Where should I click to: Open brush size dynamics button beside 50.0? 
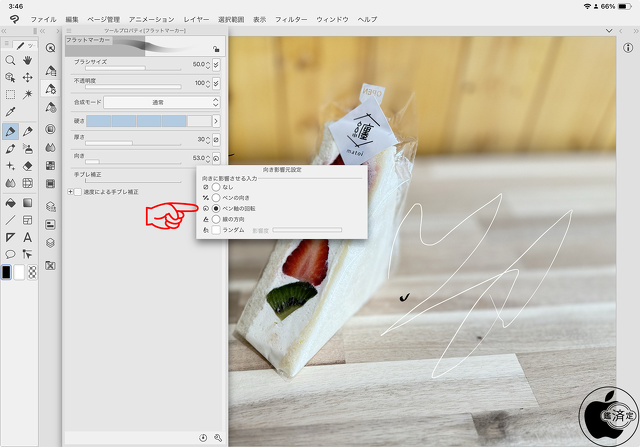point(216,64)
